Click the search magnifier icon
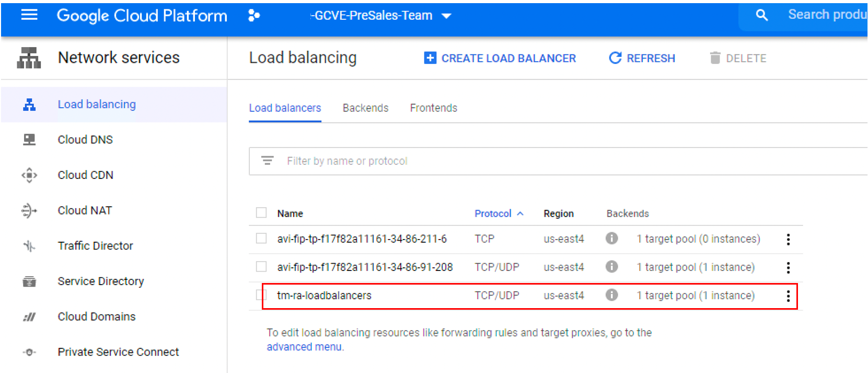This screenshot has height=373, width=868. point(762,15)
